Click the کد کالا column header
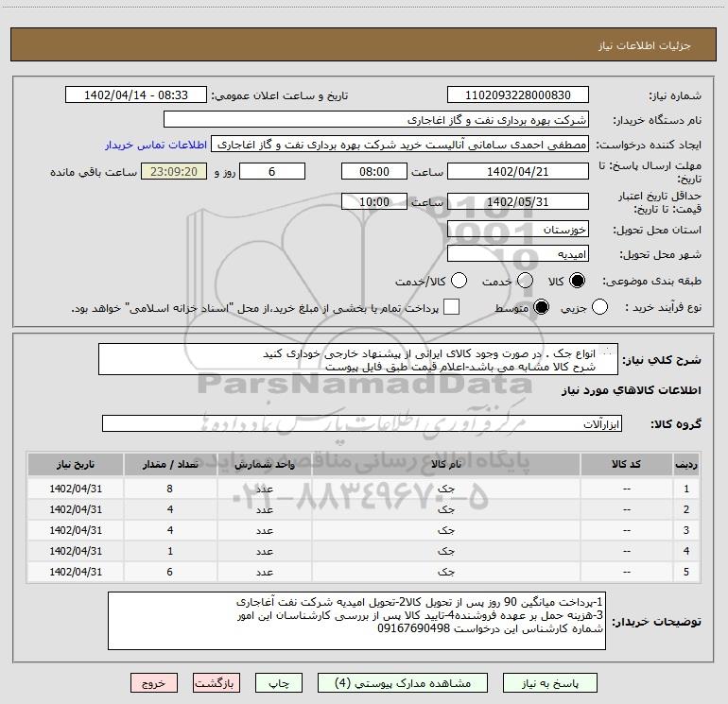 627,464
